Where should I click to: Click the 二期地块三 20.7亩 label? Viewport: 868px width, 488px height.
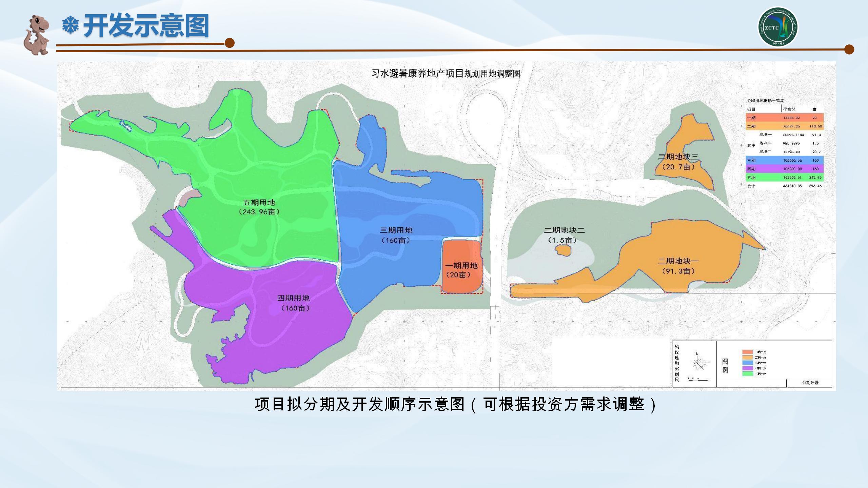[678, 162]
